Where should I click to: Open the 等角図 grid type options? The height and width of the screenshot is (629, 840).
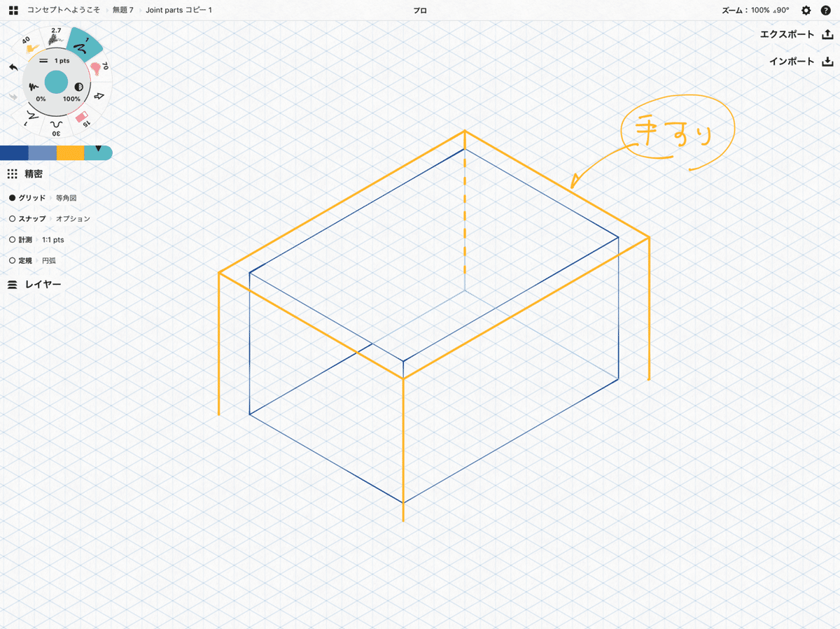(x=66, y=198)
